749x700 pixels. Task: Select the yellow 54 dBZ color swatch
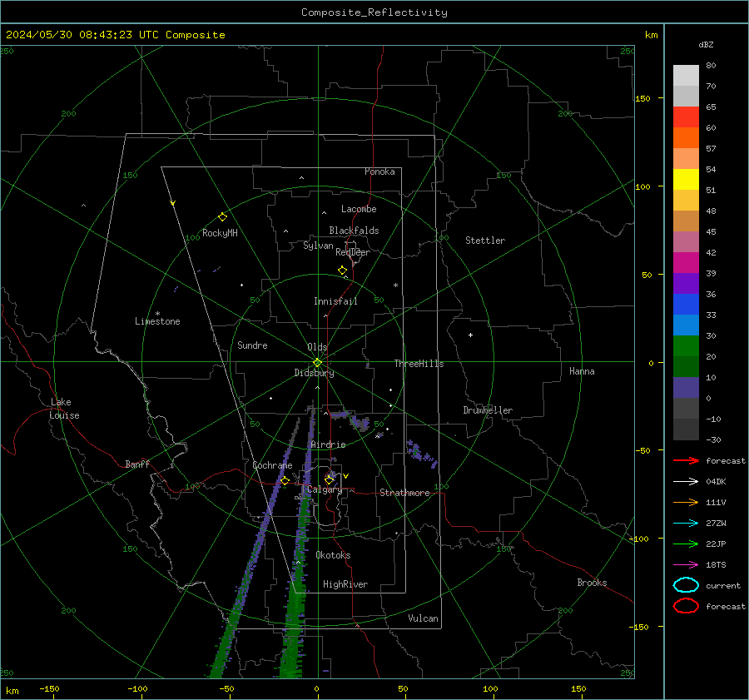tap(686, 179)
